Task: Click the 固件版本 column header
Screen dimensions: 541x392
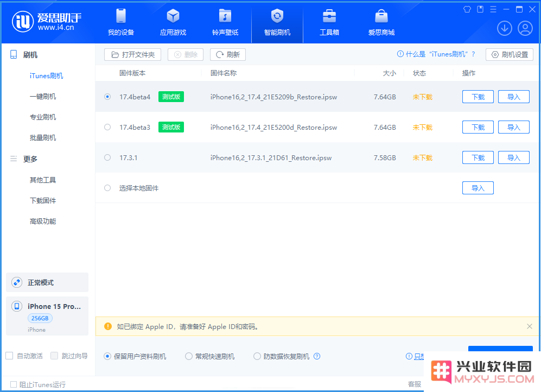Action: tap(132, 73)
